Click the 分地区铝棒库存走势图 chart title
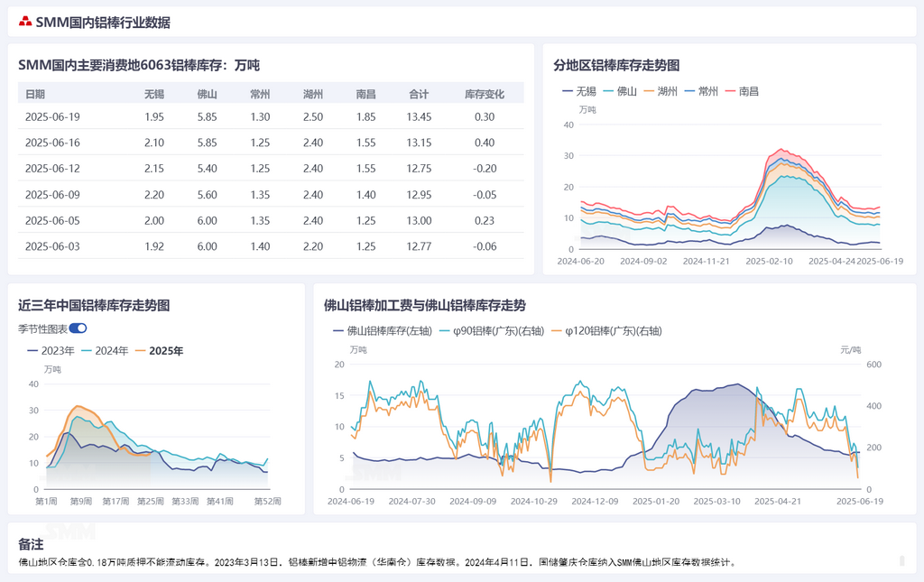The height and width of the screenshot is (582, 924). pos(616,65)
